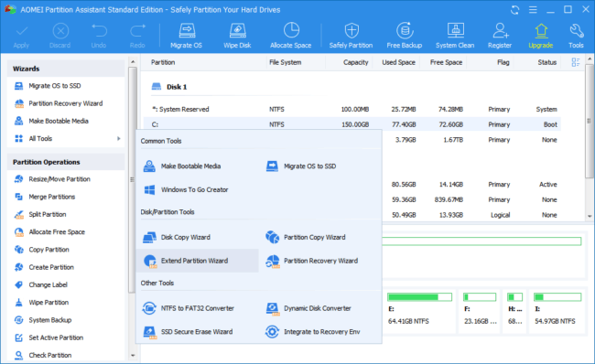Image resolution: width=595 pixels, height=364 pixels.
Task: Click the Undo arrow icon
Action: pos(99,36)
